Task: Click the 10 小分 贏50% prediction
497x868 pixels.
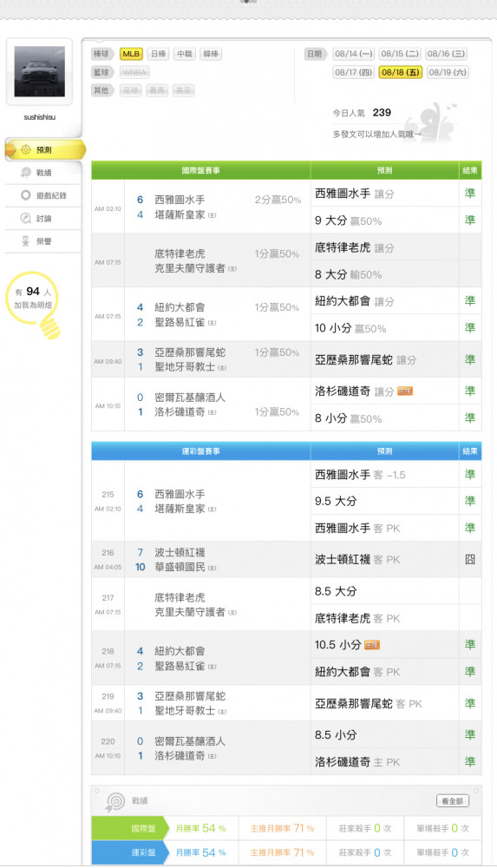Action: [350, 328]
